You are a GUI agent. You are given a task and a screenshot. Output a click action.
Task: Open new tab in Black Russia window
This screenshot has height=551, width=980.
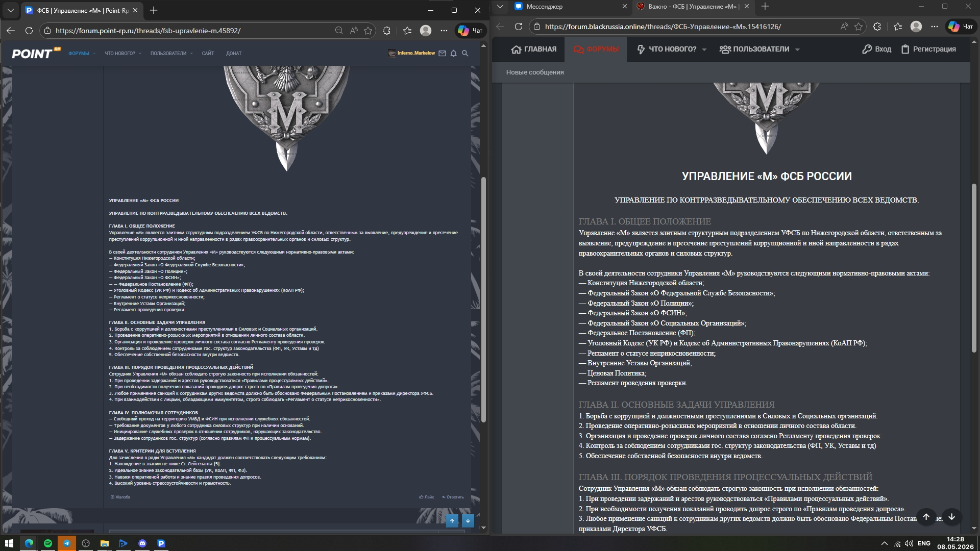click(x=765, y=7)
